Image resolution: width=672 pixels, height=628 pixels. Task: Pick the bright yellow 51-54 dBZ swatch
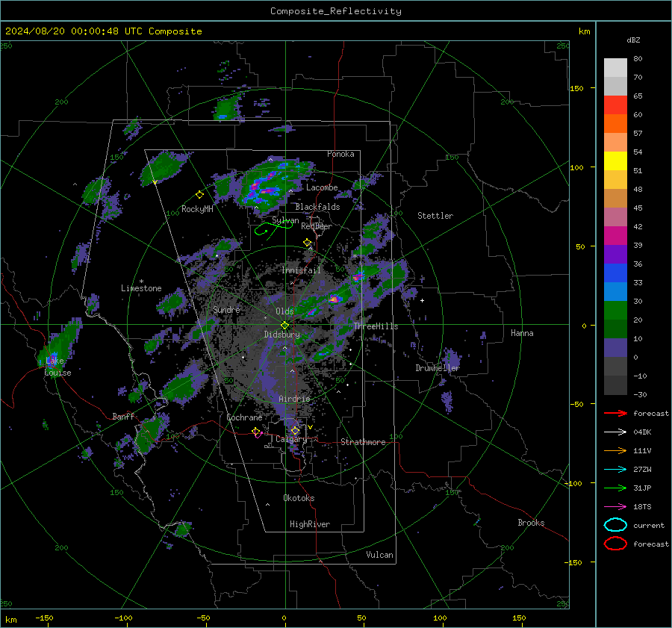click(615, 161)
